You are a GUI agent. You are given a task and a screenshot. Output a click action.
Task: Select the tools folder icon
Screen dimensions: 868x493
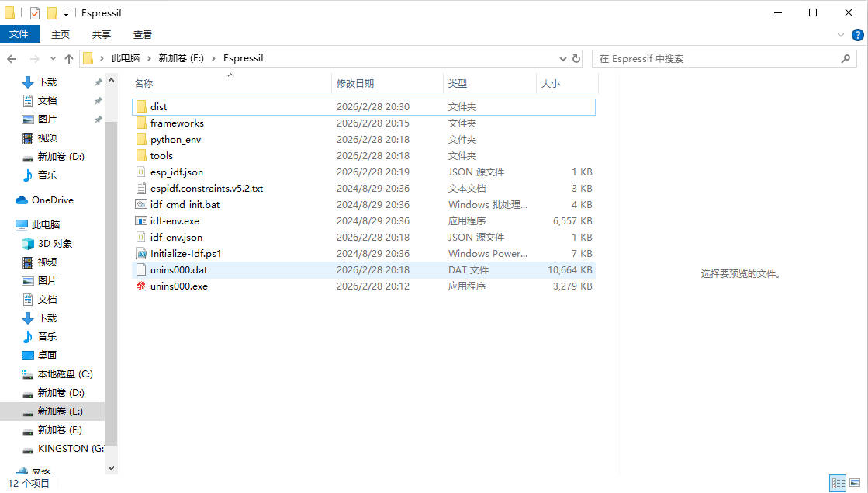[x=141, y=155]
